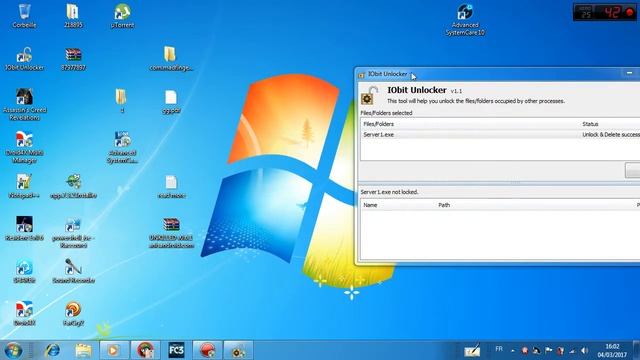Open the Action Center flag tray icon

click(549, 351)
